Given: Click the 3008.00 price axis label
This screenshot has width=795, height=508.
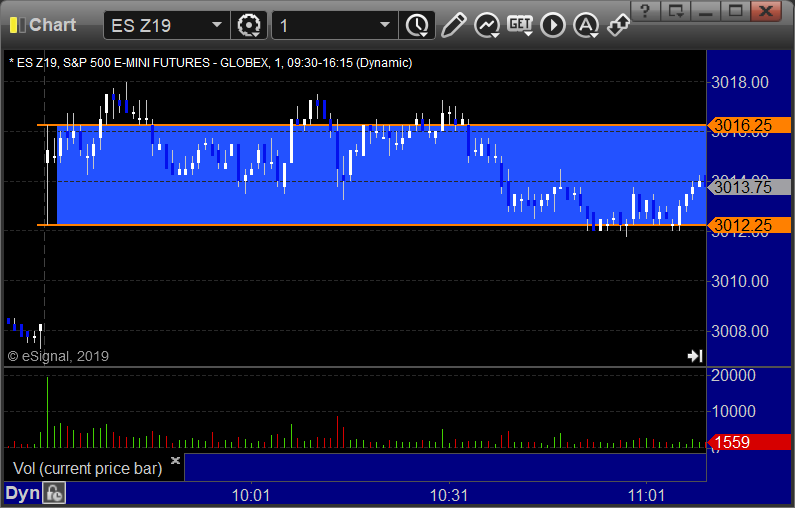Looking at the screenshot, I should click(x=740, y=332).
